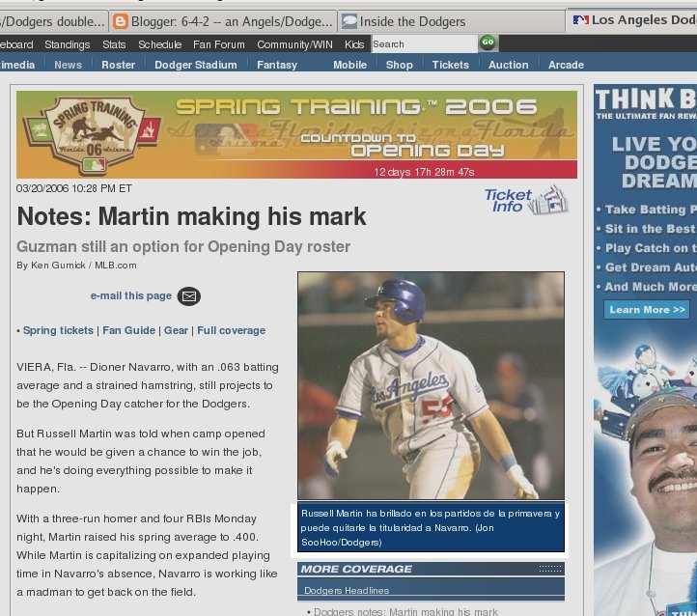Click the Inside the Dodgers tab favicon
Viewport: 697px width, 616px height.
coord(349,21)
